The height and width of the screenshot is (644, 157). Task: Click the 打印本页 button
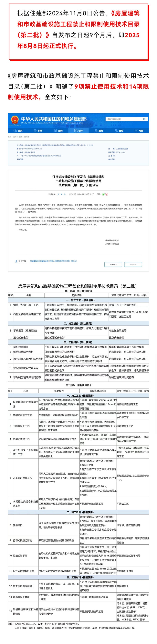click(133, 264)
